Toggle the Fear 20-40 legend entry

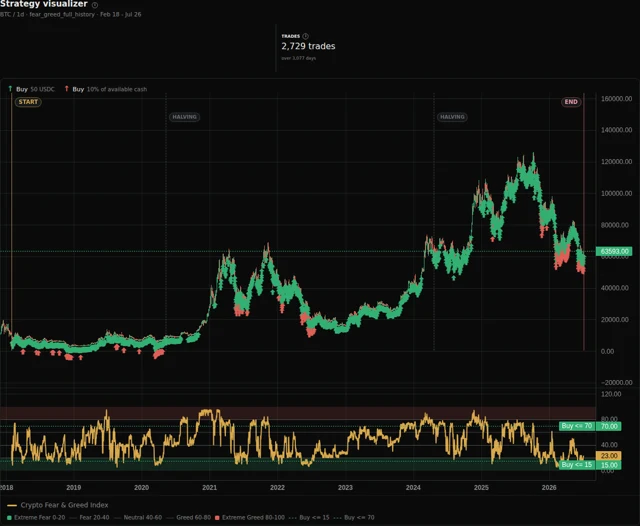click(90, 517)
